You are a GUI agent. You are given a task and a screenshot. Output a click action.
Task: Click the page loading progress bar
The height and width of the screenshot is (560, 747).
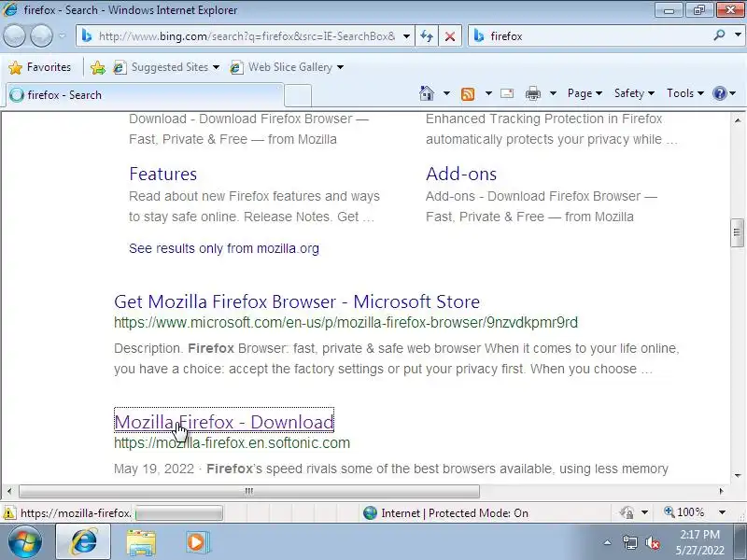(179, 513)
